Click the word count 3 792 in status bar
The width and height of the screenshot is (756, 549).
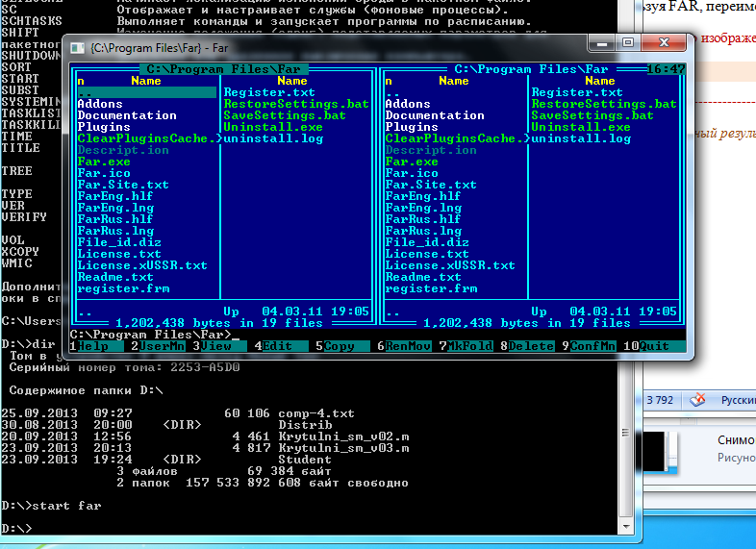coord(660,400)
